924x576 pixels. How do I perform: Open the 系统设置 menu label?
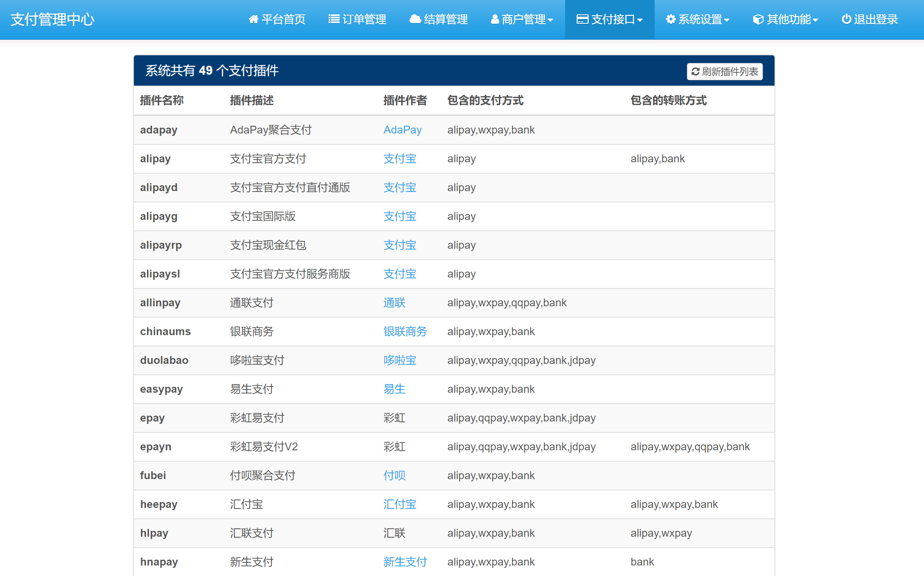coord(700,19)
